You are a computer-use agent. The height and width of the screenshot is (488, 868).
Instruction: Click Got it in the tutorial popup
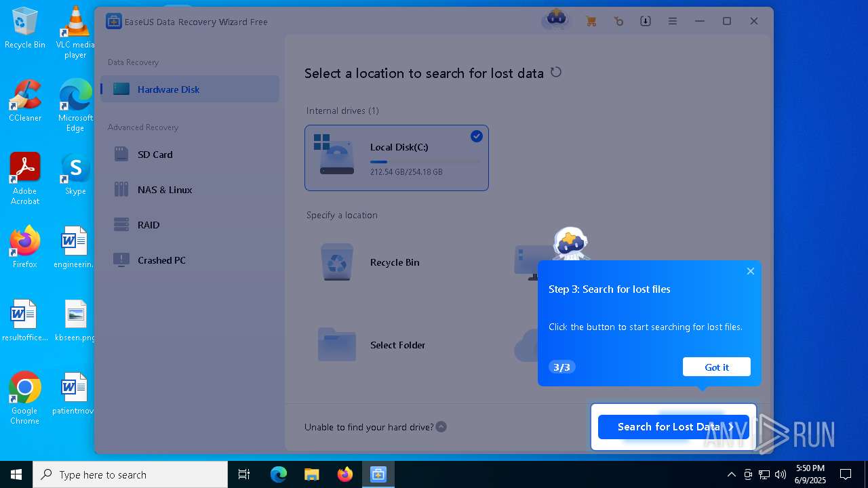(x=717, y=367)
